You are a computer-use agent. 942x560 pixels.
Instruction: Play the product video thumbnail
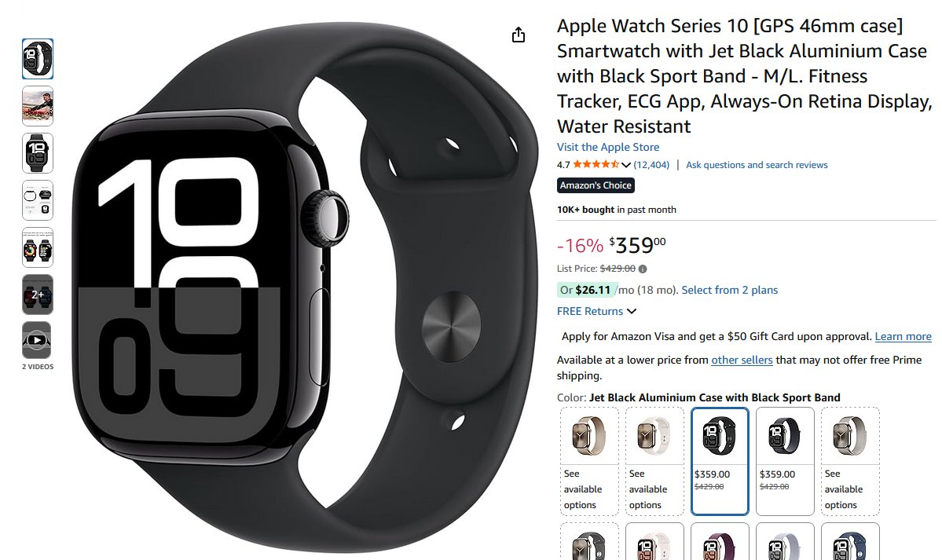coord(37,340)
